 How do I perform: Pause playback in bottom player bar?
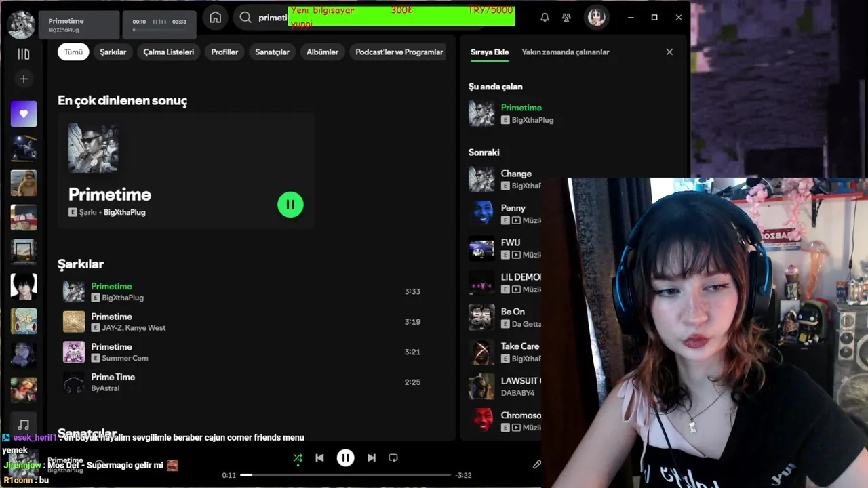(345, 458)
